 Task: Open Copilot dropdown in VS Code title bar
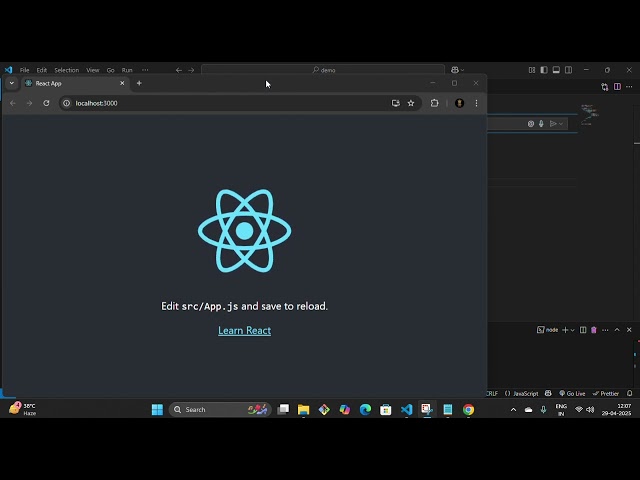pos(457,70)
